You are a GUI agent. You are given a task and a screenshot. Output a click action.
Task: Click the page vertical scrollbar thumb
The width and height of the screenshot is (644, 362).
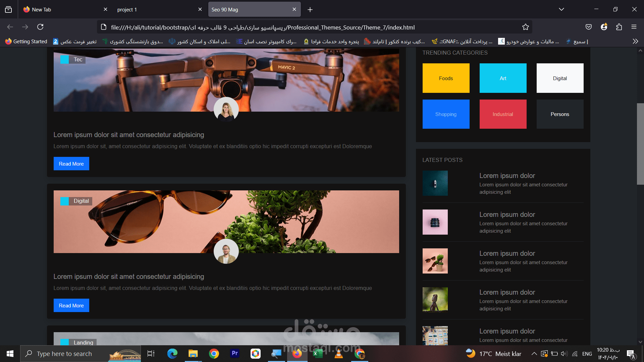coord(640,144)
